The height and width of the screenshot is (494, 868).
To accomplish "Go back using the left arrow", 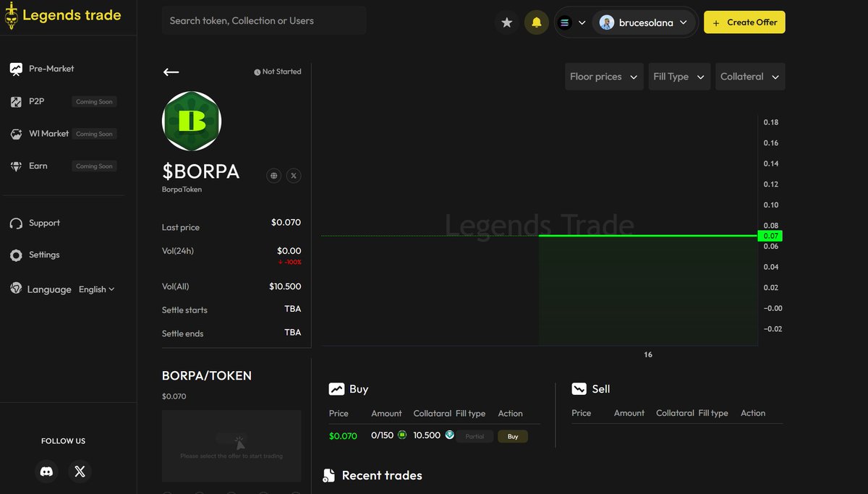I will (171, 72).
